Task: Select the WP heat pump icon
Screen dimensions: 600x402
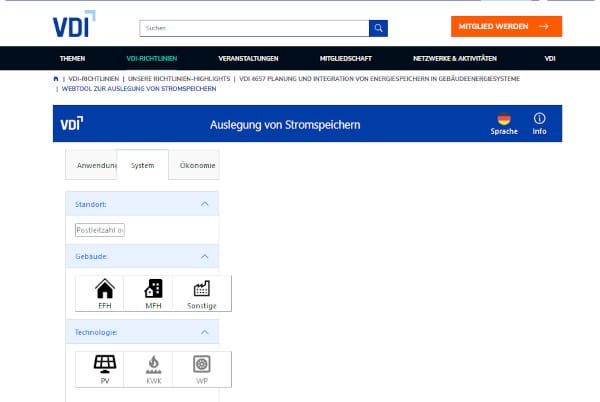Action: 203,368
